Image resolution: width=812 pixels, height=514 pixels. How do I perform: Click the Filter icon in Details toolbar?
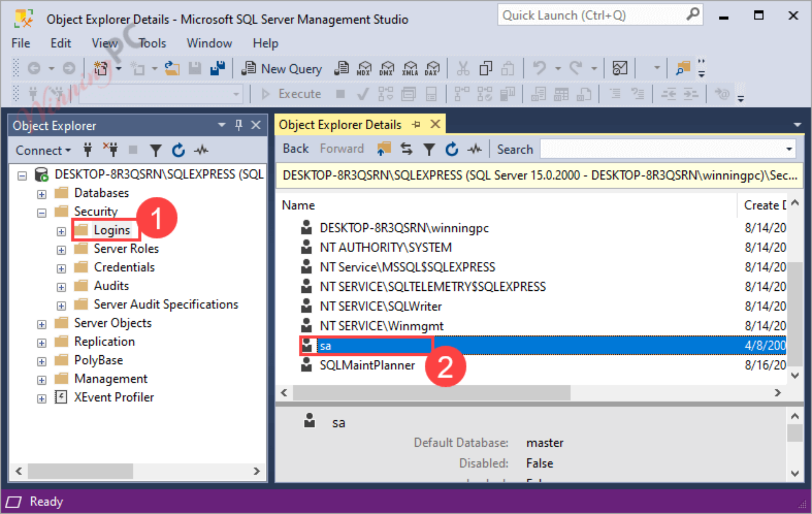pyautogui.click(x=429, y=149)
